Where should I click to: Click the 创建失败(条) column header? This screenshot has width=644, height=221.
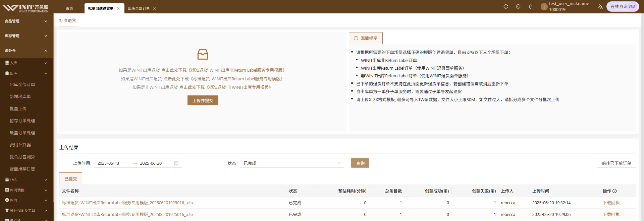484,191
